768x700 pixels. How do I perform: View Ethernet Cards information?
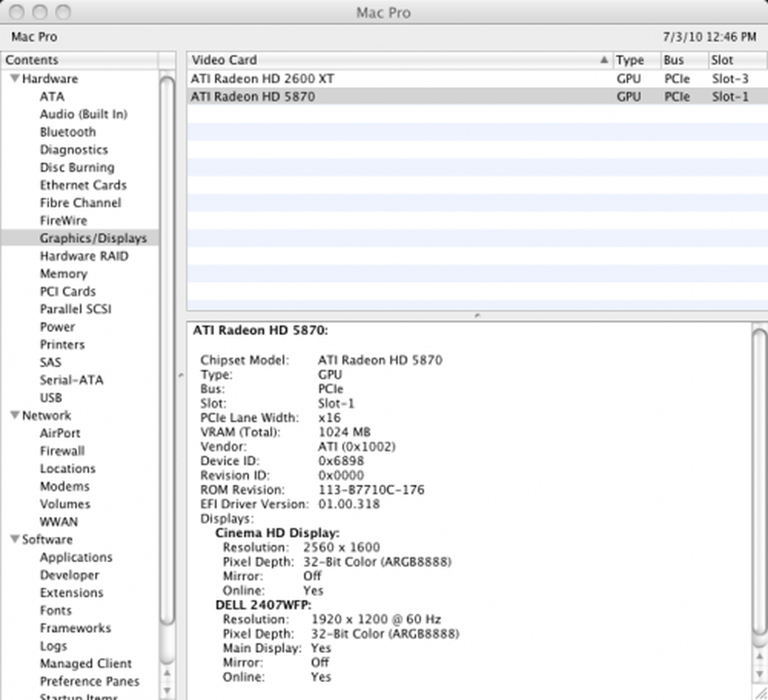83,185
